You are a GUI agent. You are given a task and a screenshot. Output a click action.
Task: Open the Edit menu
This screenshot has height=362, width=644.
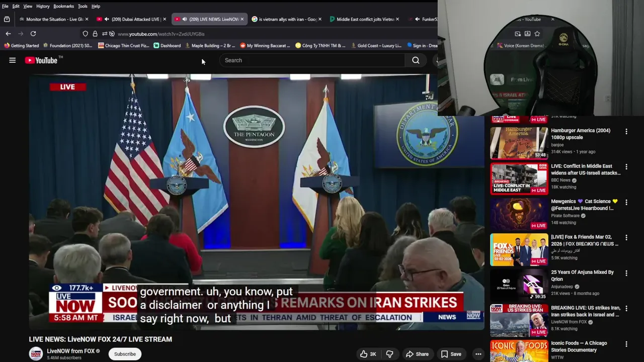click(16, 6)
